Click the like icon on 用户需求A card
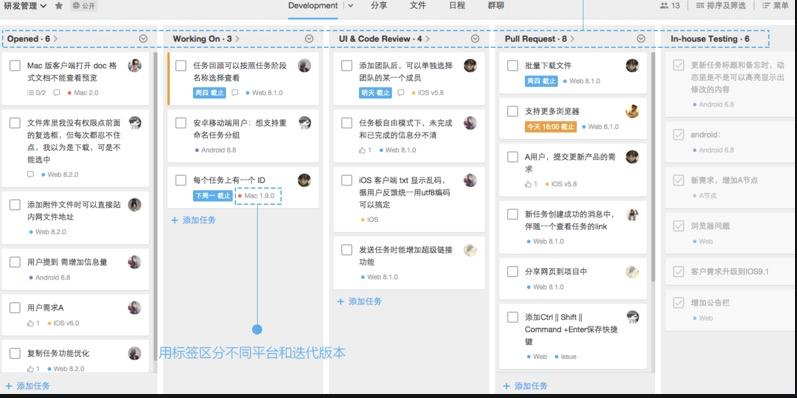This screenshot has height=398, width=797. [x=30, y=323]
